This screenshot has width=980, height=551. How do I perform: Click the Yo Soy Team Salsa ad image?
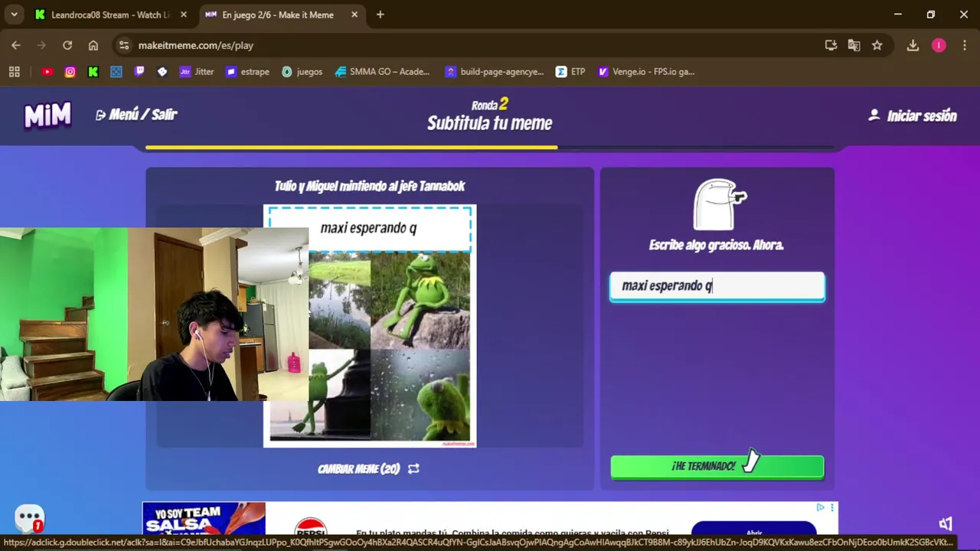(204, 519)
